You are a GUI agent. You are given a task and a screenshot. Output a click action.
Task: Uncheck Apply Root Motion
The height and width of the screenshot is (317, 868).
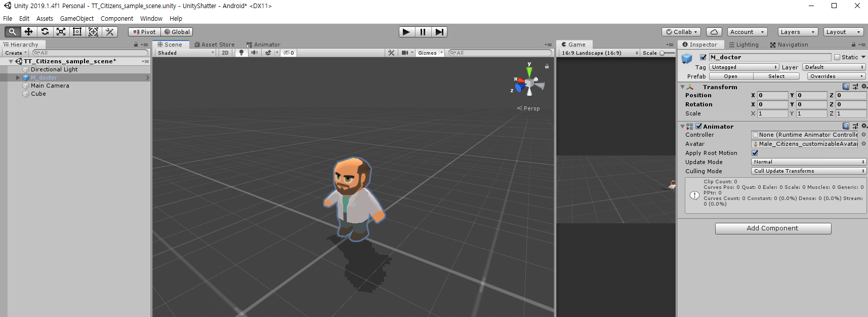pos(755,153)
